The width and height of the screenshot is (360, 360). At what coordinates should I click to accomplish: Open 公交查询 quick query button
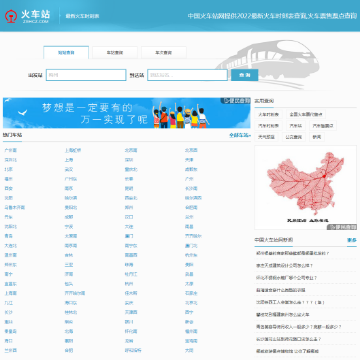(293, 137)
